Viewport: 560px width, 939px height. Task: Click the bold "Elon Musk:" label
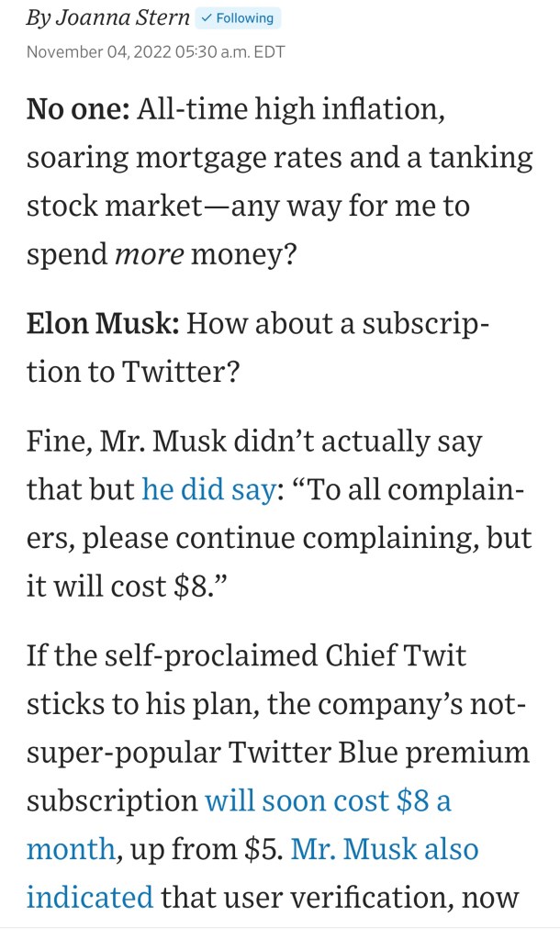[102, 323]
